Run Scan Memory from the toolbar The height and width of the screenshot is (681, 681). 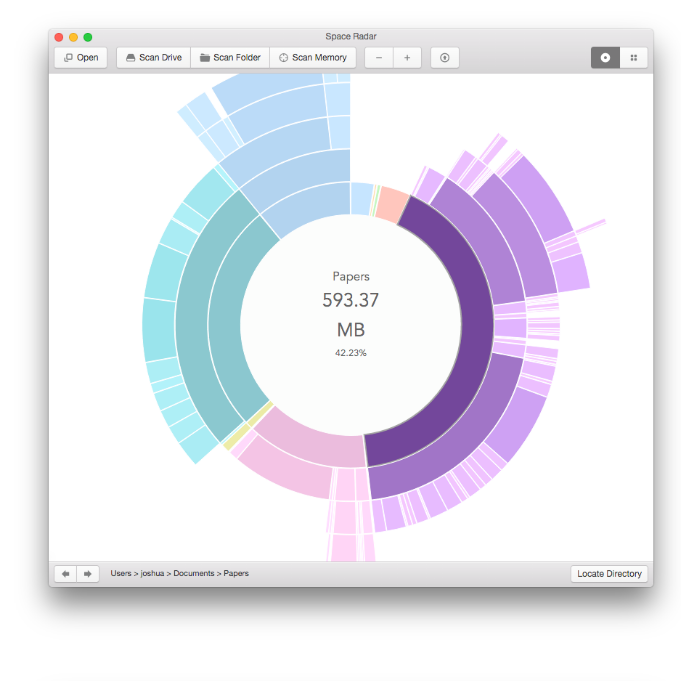312,58
